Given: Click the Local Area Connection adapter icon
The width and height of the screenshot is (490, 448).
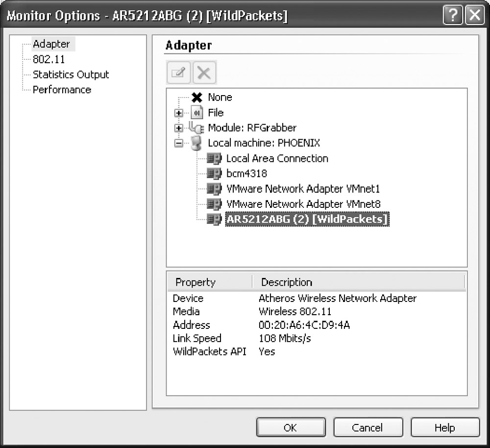Looking at the screenshot, I should 214,158.
